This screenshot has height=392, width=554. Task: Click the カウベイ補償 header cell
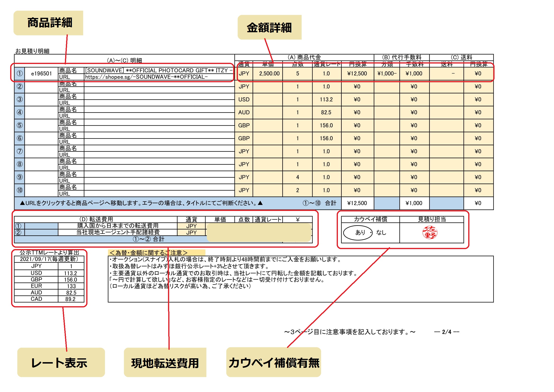point(371,219)
